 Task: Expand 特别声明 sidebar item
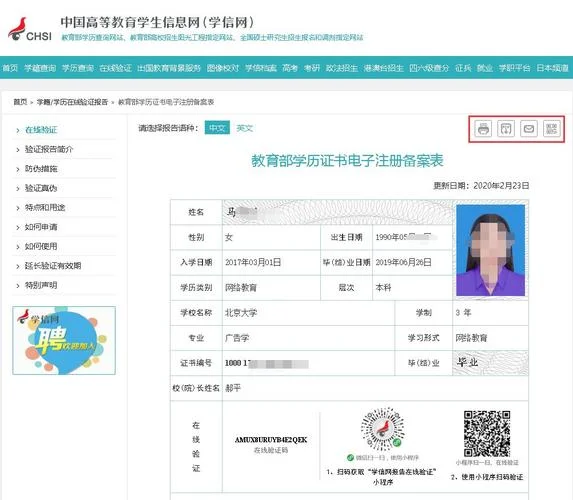pyautogui.click(x=41, y=285)
